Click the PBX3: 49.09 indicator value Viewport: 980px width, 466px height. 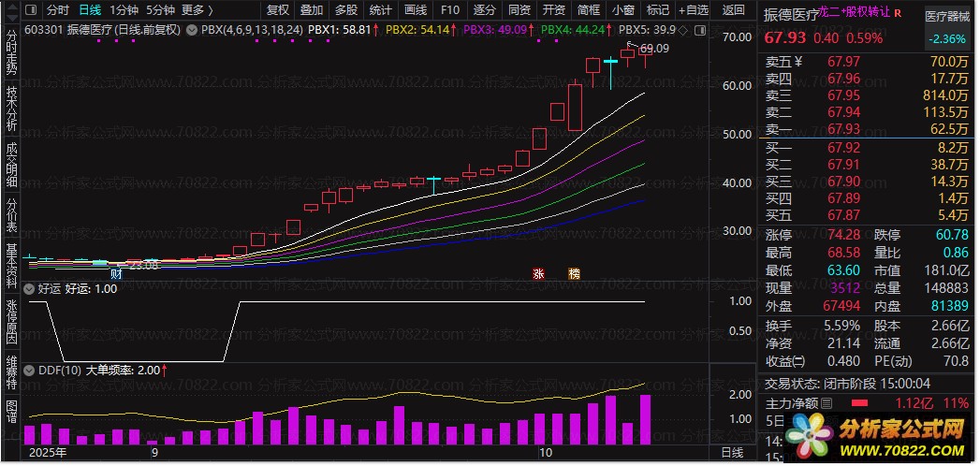pyautogui.click(x=499, y=29)
